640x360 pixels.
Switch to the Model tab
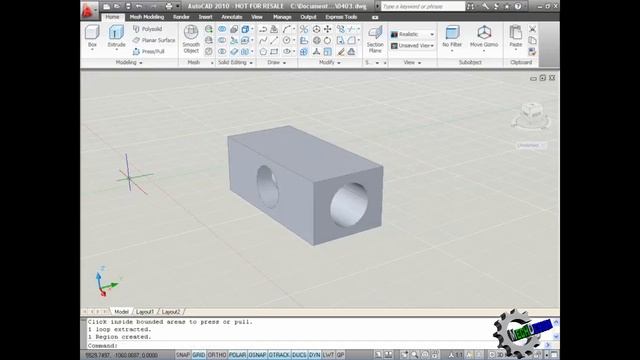[121, 312]
